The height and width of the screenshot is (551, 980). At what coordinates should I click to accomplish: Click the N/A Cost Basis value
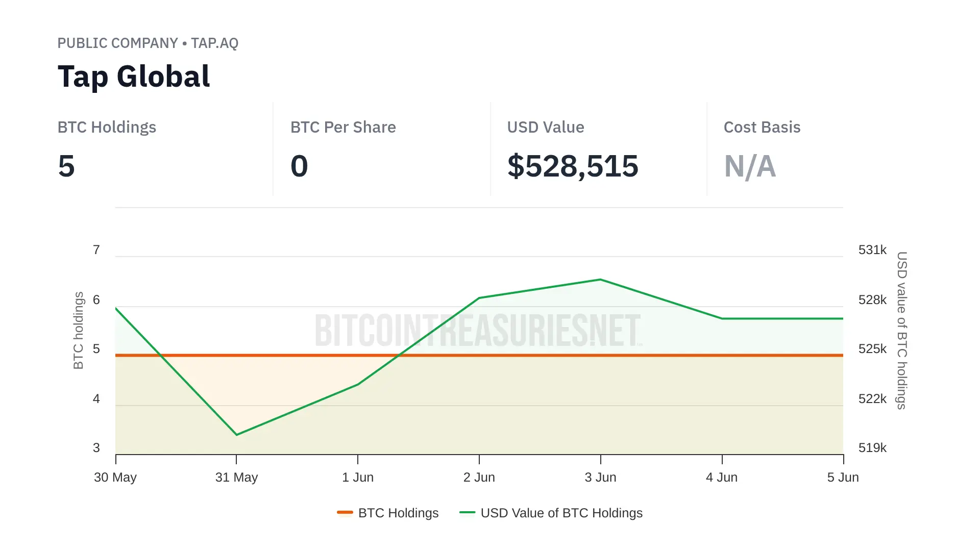point(750,166)
